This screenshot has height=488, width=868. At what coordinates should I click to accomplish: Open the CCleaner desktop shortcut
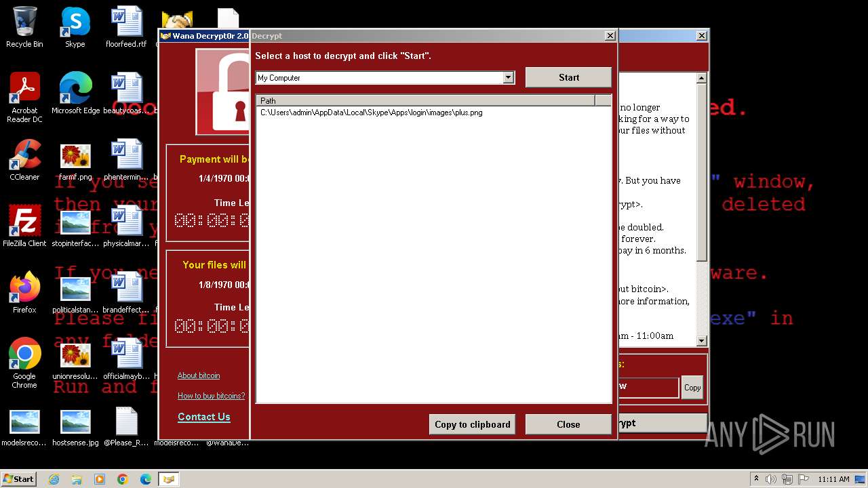coord(24,160)
